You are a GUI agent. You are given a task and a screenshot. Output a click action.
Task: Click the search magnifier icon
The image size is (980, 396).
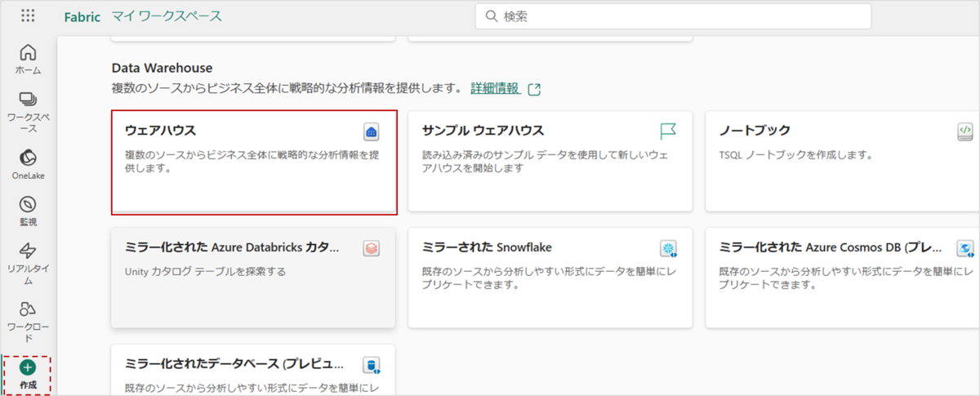point(491,16)
